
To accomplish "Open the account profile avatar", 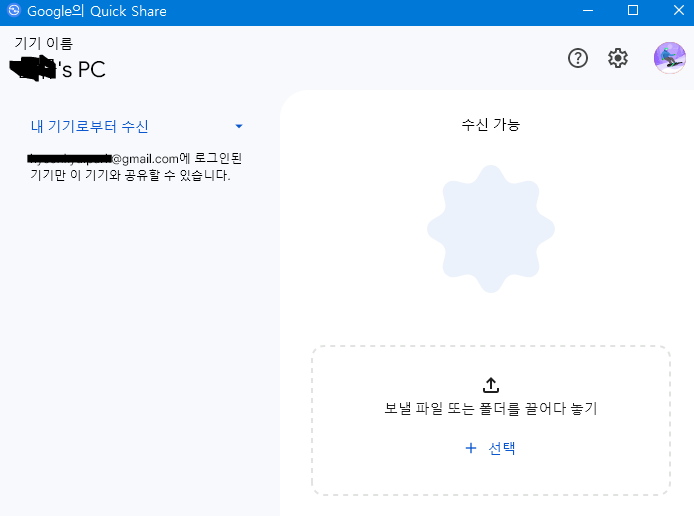I will click(x=670, y=58).
